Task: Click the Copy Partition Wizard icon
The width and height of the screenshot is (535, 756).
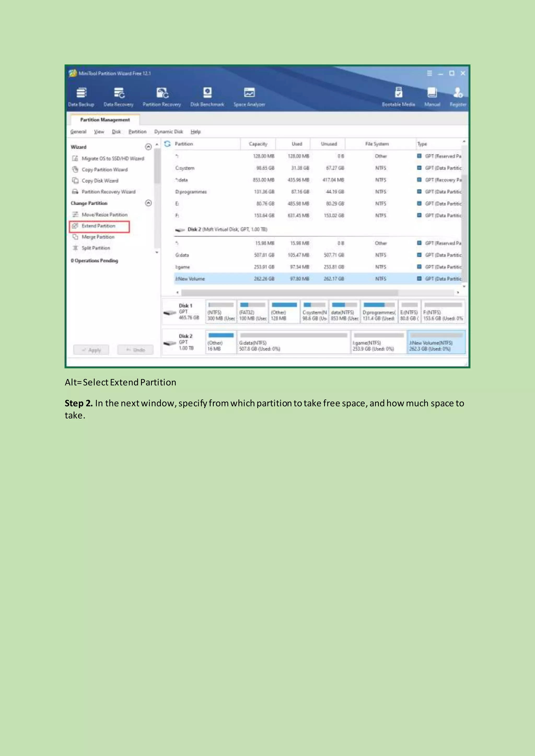Action: (75, 170)
